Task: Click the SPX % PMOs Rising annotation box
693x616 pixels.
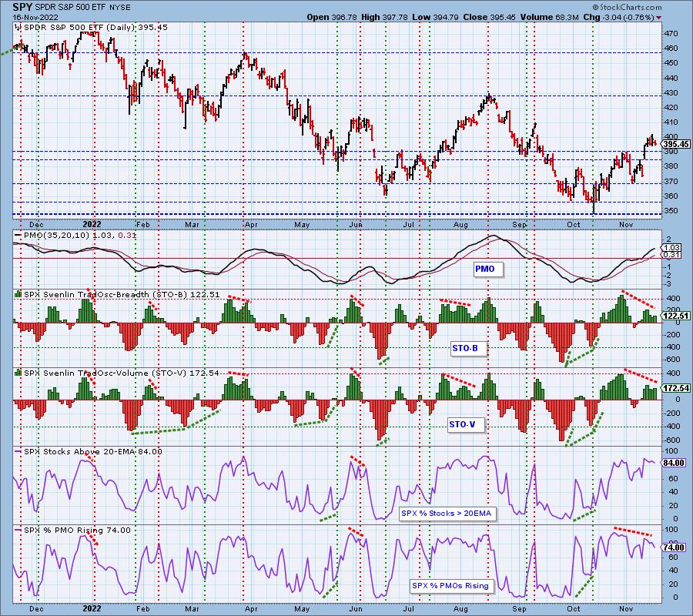Action: (x=450, y=585)
